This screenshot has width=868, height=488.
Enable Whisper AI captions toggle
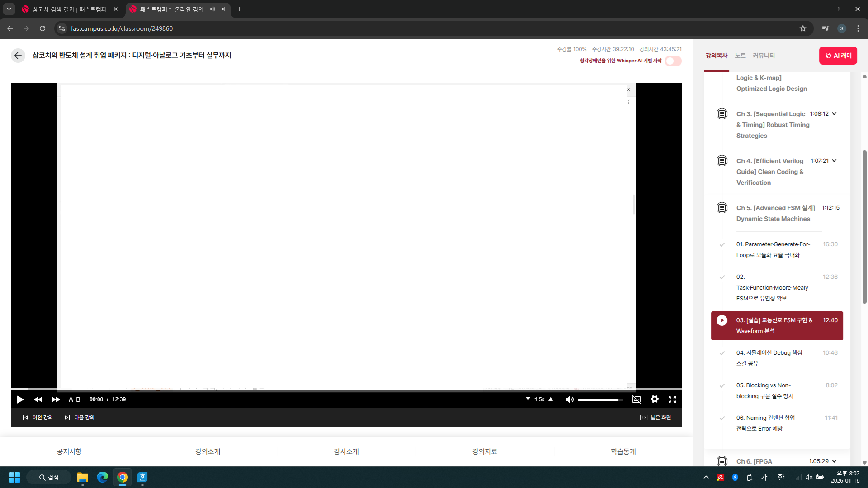pyautogui.click(x=673, y=61)
